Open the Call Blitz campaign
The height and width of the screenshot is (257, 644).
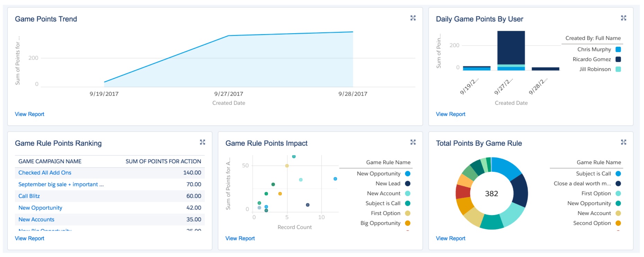pyautogui.click(x=29, y=196)
